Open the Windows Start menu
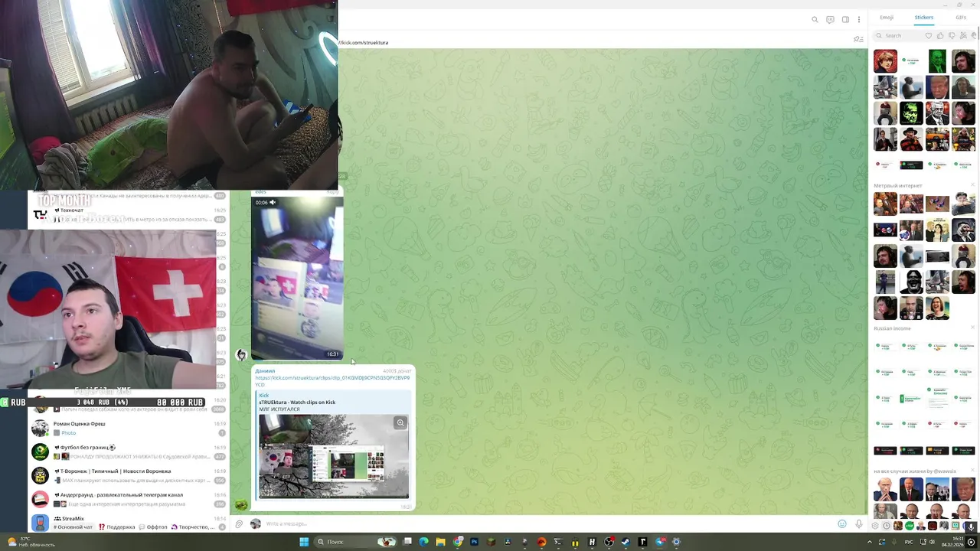This screenshot has width=980, height=551. pyautogui.click(x=304, y=542)
